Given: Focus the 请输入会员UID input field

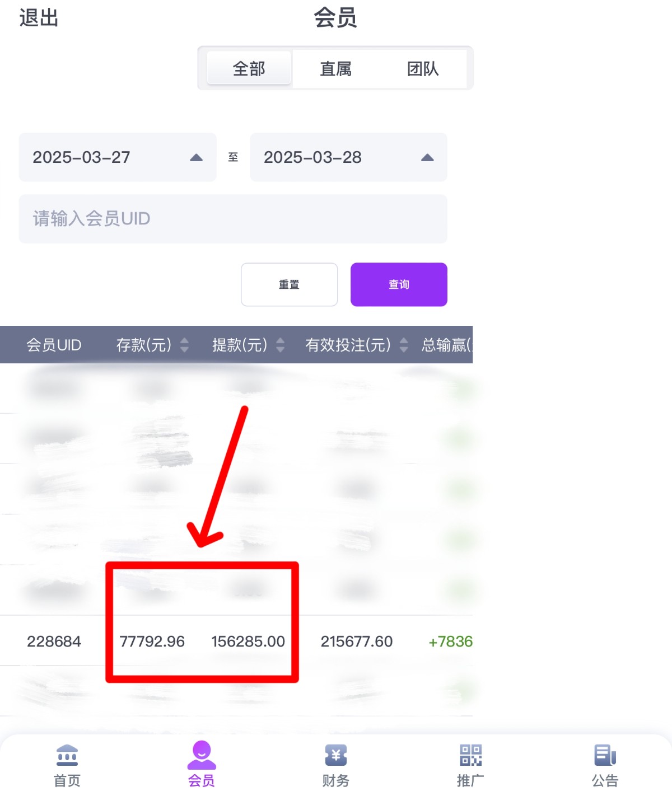Looking at the screenshot, I should pyautogui.click(x=233, y=219).
